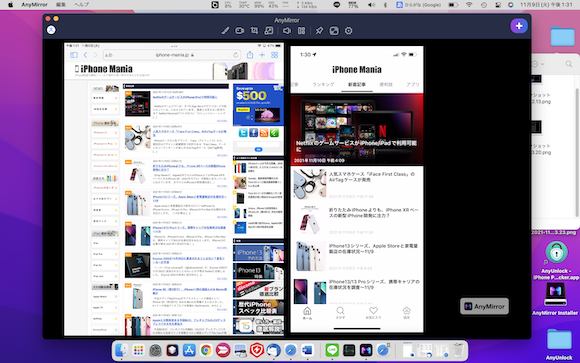Open AnyMirror settings gear icon

[348, 31]
